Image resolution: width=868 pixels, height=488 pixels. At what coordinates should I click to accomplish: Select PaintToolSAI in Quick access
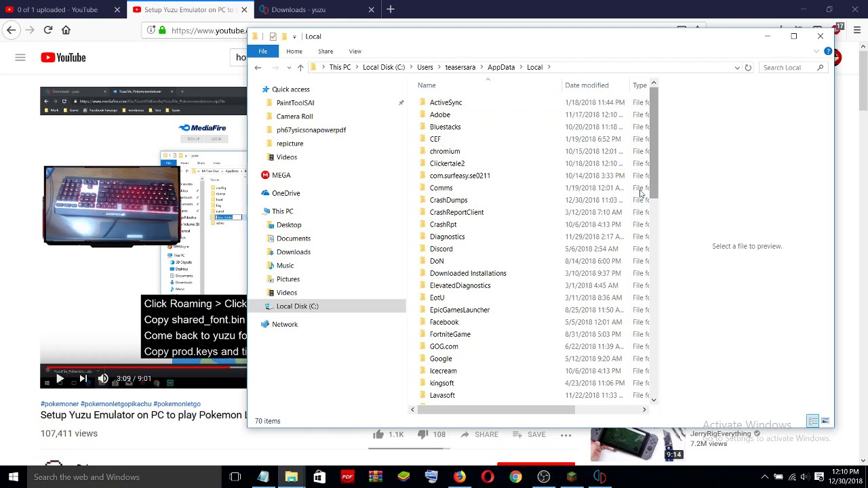click(295, 103)
